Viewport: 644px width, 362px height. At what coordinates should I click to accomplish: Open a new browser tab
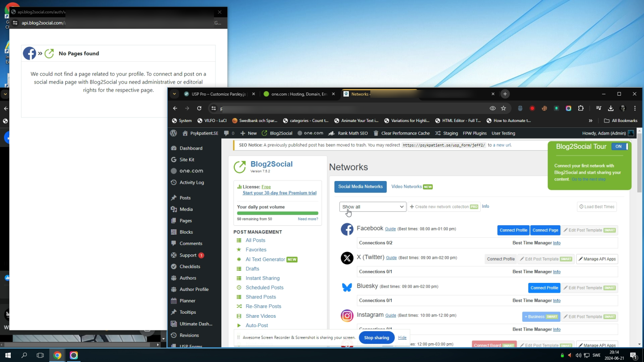[505, 94]
